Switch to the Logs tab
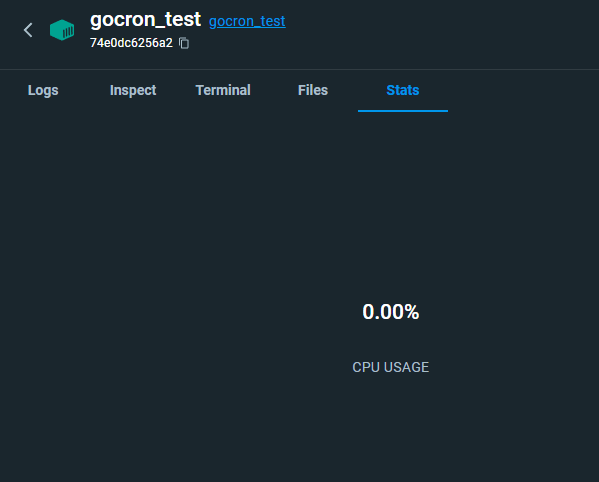Screen dimensions: 599x482 [x=43, y=91]
